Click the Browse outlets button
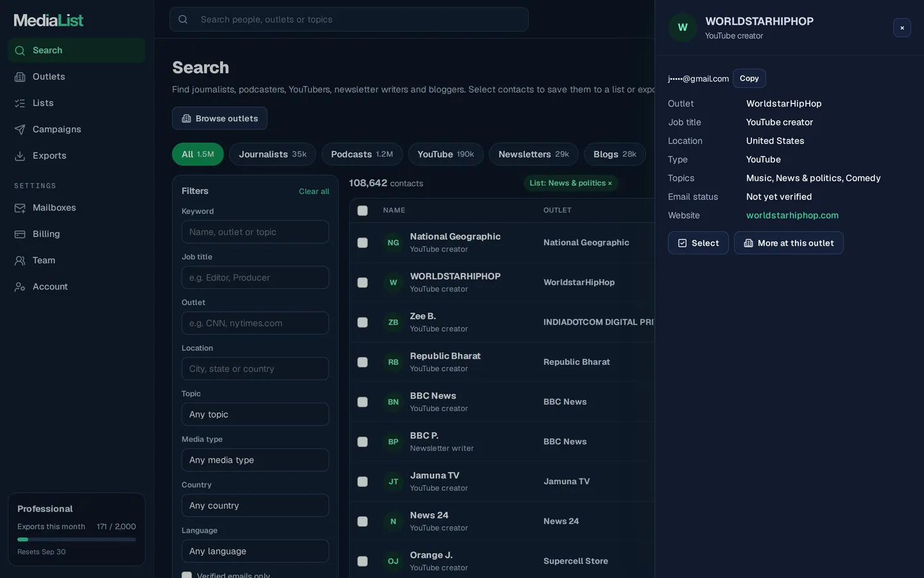The image size is (924, 578). click(219, 118)
